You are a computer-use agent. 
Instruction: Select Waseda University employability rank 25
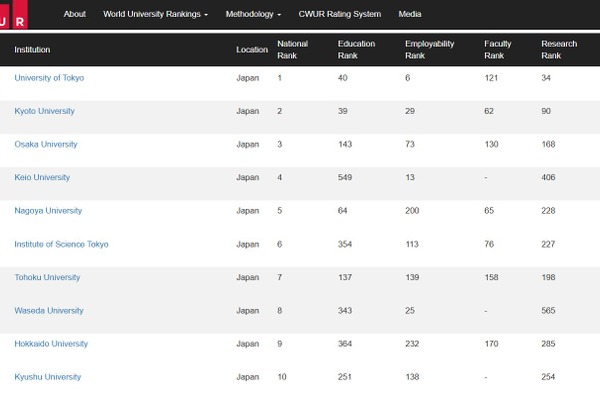point(410,310)
